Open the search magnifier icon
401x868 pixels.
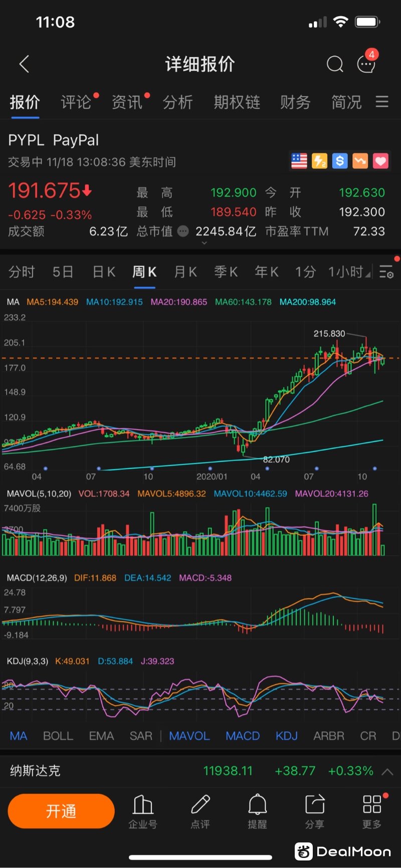[335, 64]
